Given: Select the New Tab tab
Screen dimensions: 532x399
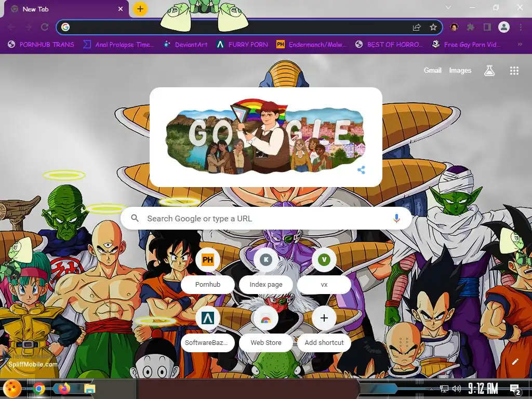Looking at the screenshot, I should click(x=66, y=9).
